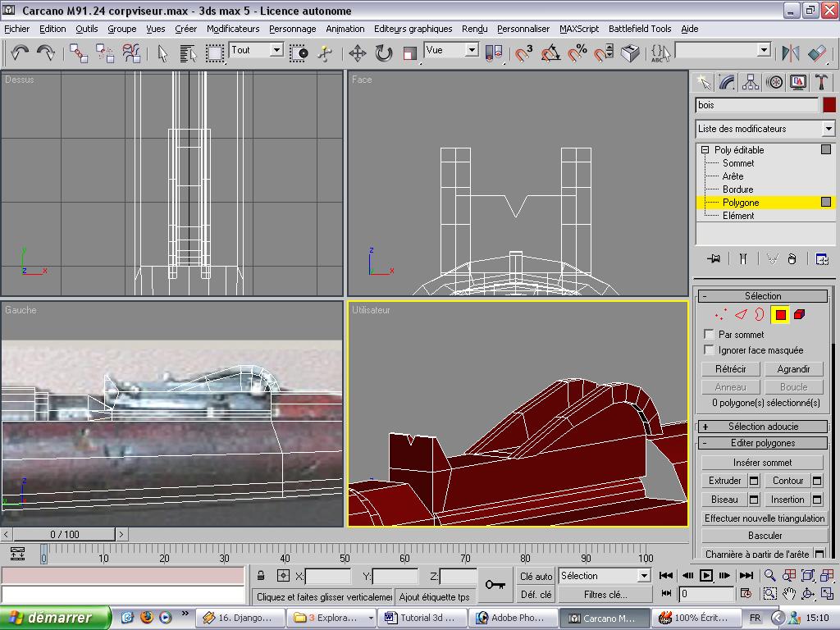
Task: Click the Rétrécir button
Action: tap(731, 369)
